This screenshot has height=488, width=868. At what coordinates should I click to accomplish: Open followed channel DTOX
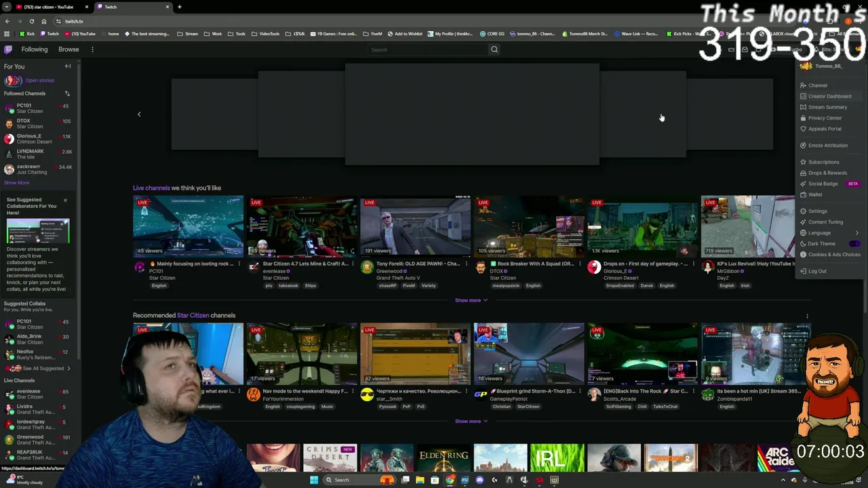pos(39,123)
